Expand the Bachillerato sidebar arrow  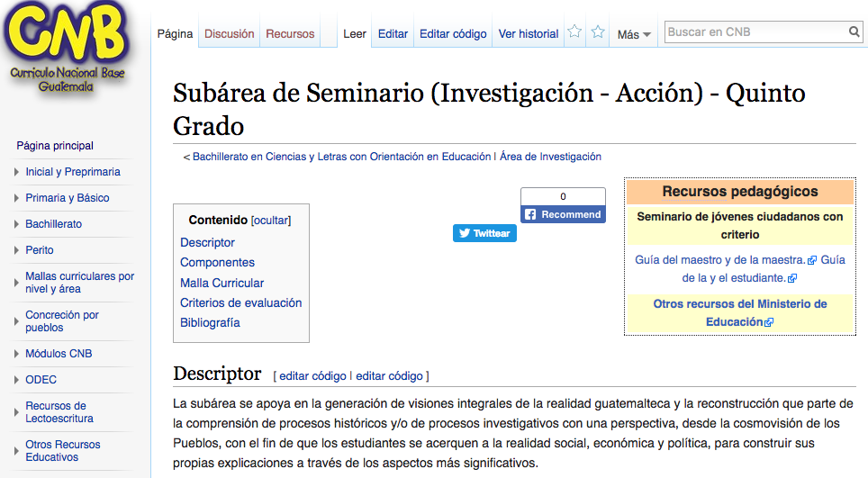16,224
